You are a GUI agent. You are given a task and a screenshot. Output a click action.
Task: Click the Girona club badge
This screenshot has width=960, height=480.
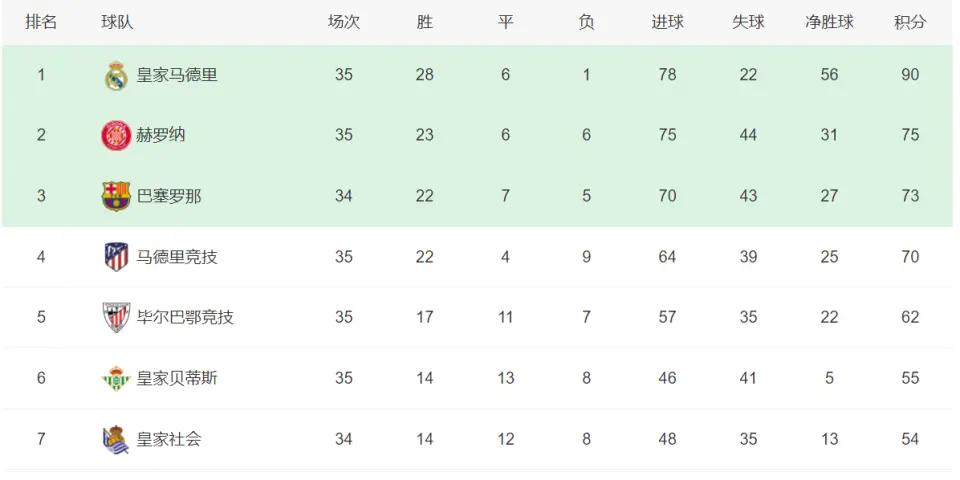tap(116, 135)
